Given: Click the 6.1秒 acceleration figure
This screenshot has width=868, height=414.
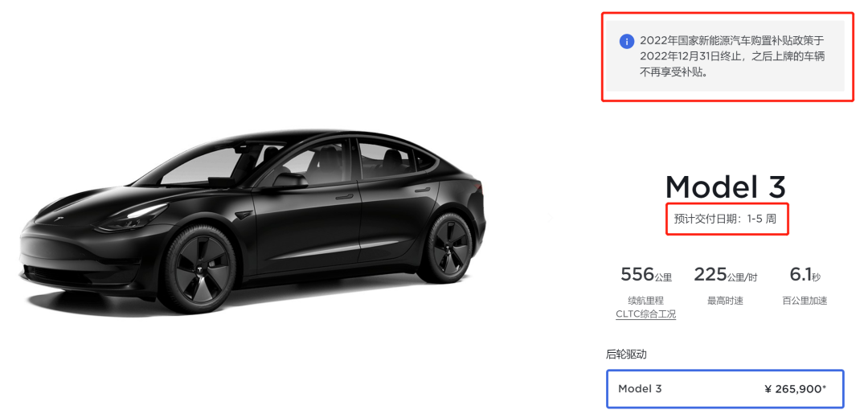Looking at the screenshot, I should (805, 274).
